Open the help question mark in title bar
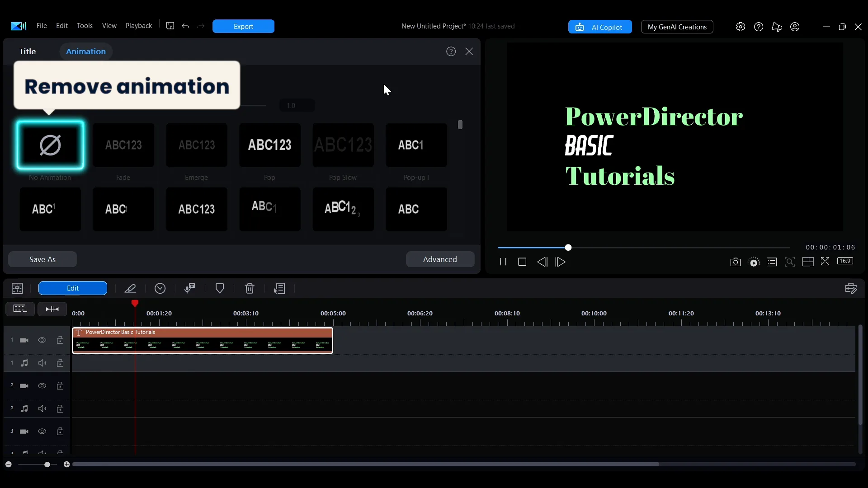This screenshot has width=868, height=488. (x=759, y=27)
